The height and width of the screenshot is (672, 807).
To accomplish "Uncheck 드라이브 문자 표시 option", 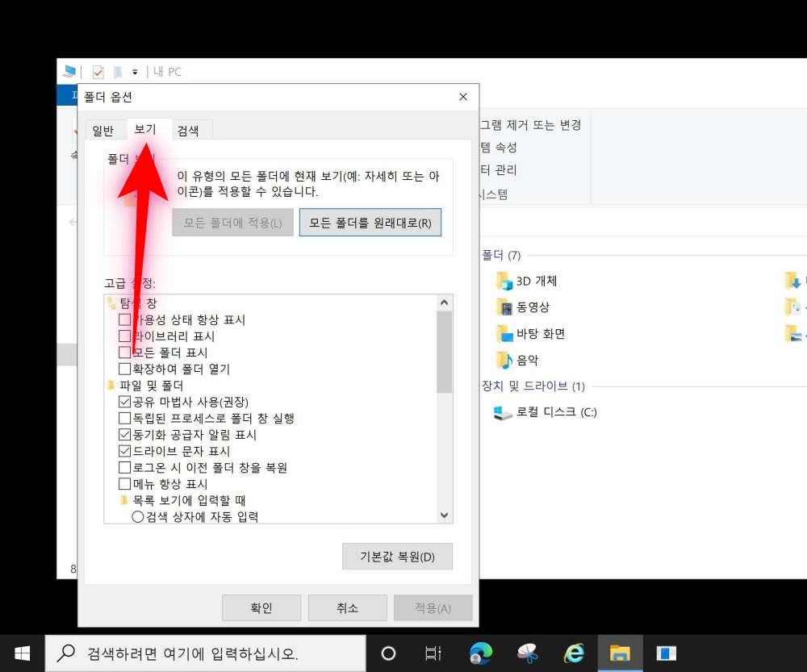I will coord(125,450).
